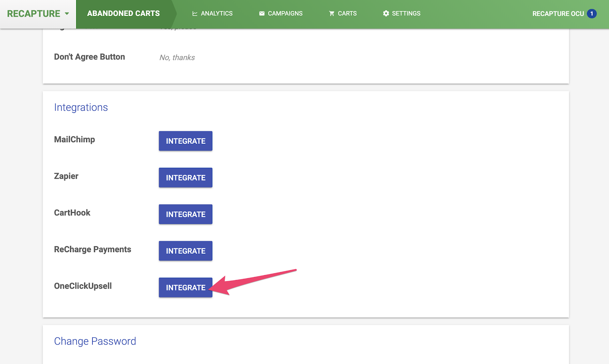Click the RECAPTURE logo text
609x364 pixels.
[x=33, y=14]
